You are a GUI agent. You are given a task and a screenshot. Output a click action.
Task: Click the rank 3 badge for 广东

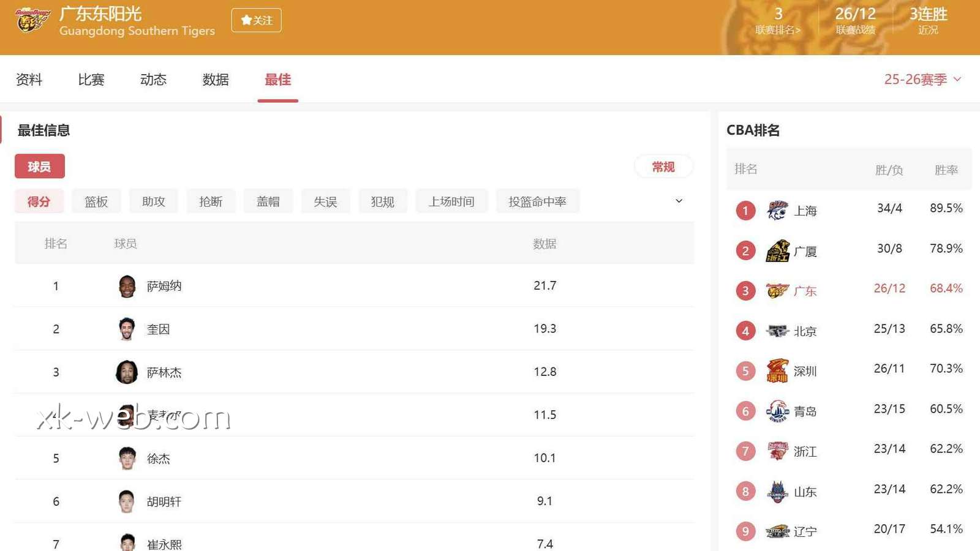[x=745, y=291]
